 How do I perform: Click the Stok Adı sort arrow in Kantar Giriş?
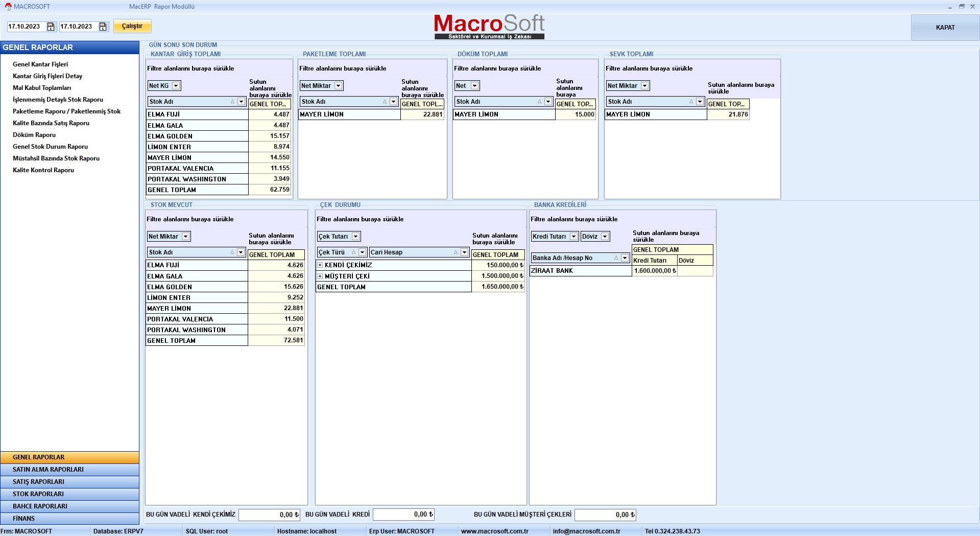pos(232,102)
